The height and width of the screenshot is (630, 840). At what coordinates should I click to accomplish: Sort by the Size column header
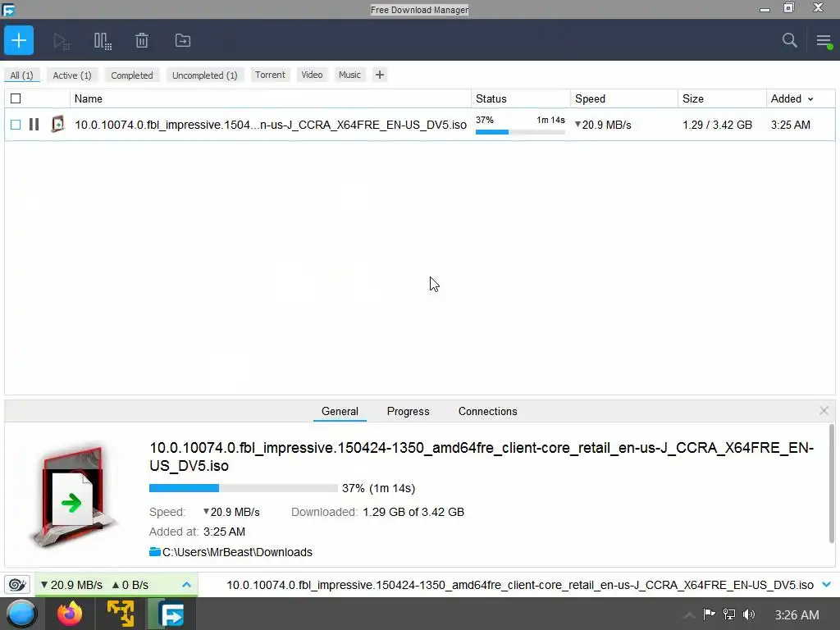tap(722, 98)
